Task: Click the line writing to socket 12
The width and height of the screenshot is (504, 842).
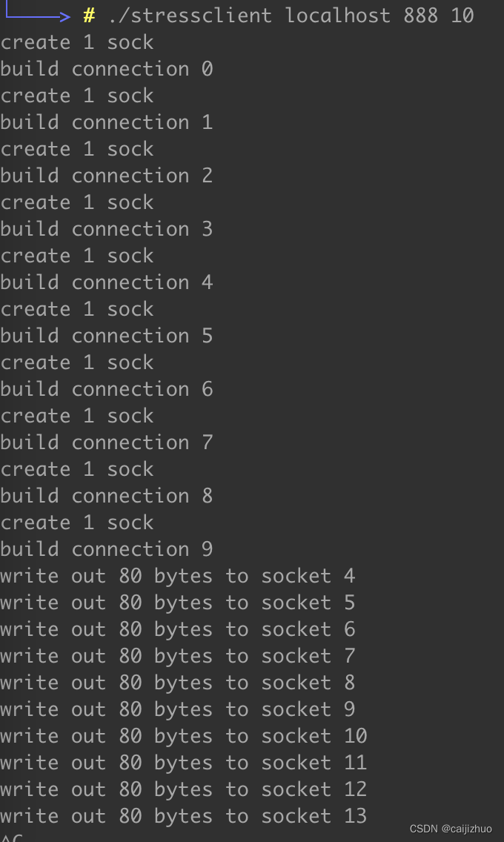Action: click(x=183, y=789)
